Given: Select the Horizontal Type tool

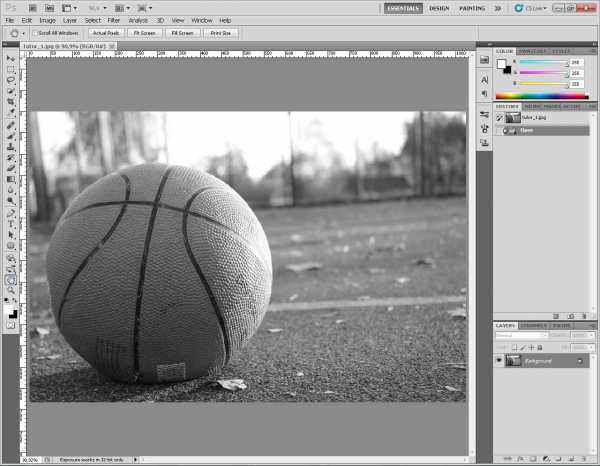Looking at the screenshot, I should pyautogui.click(x=10, y=224).
